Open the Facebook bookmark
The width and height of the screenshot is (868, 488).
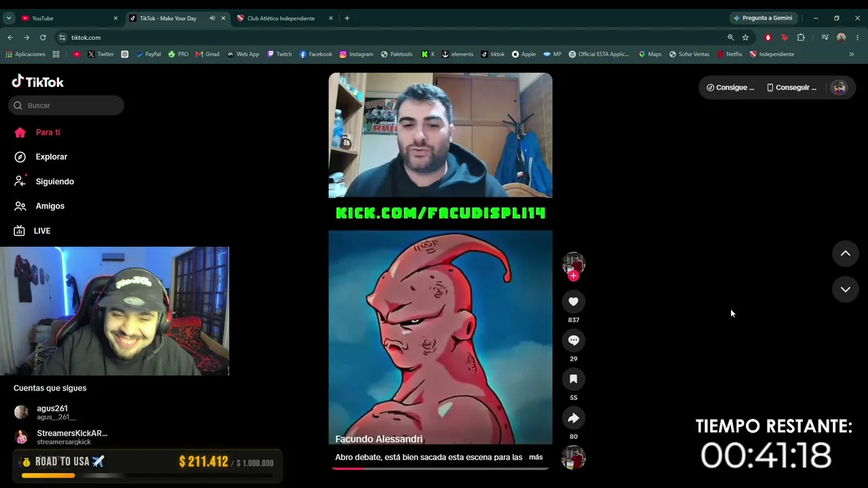click(315, 54)
